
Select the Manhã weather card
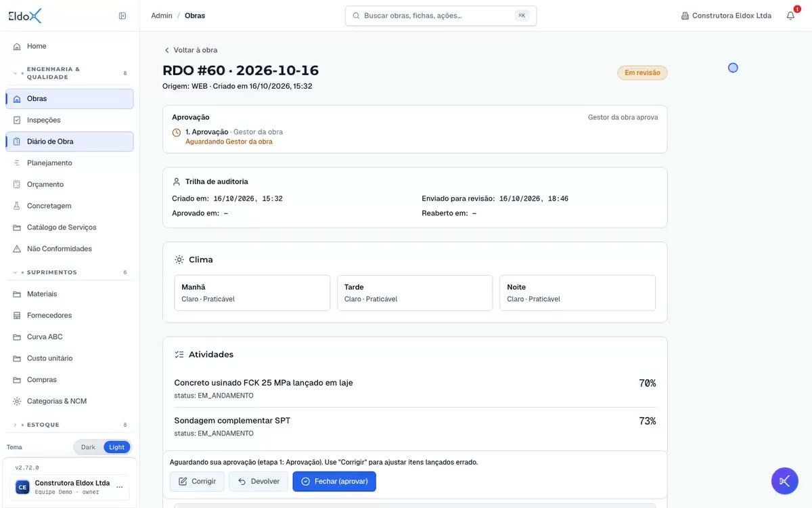[x=252, y=293]
